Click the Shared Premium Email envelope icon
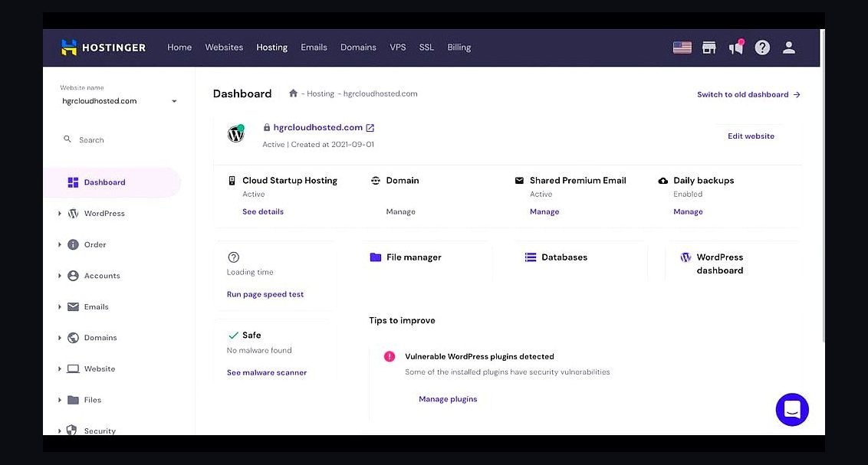 (x=519, y=181)
